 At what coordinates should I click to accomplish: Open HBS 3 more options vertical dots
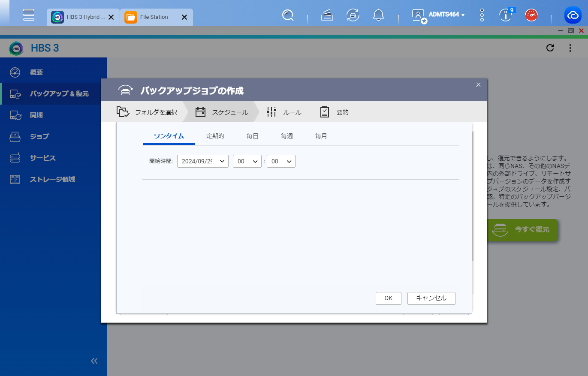pos(570,48)
